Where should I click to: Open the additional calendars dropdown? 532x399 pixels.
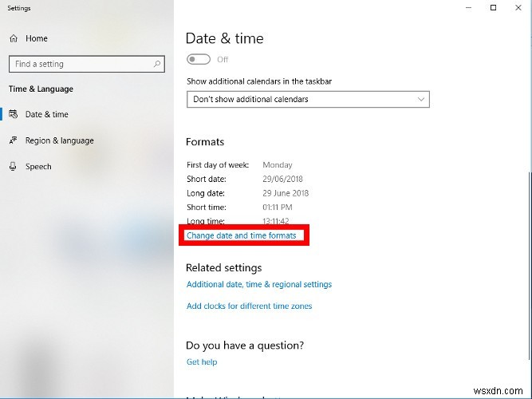308,100
